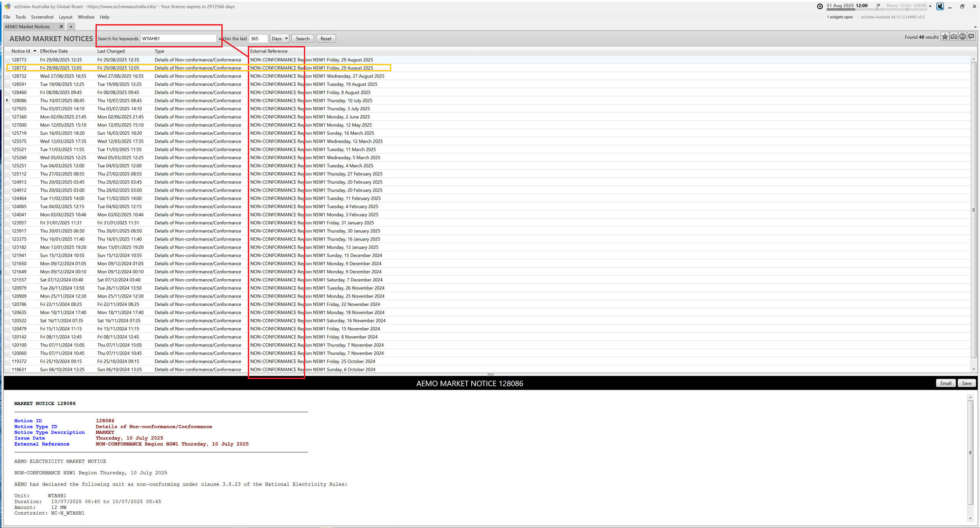This screenshot has height=528, width=980.
Task: Select notice row 128591
Action: (x=488, y=84)
